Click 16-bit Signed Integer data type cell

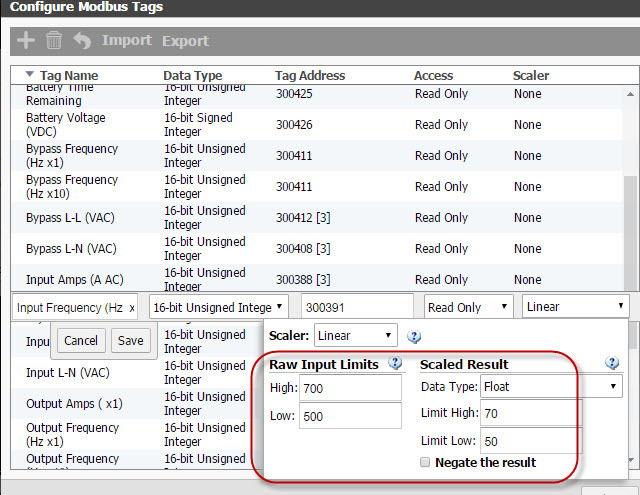pyautogui.click(x=198, y=124)
